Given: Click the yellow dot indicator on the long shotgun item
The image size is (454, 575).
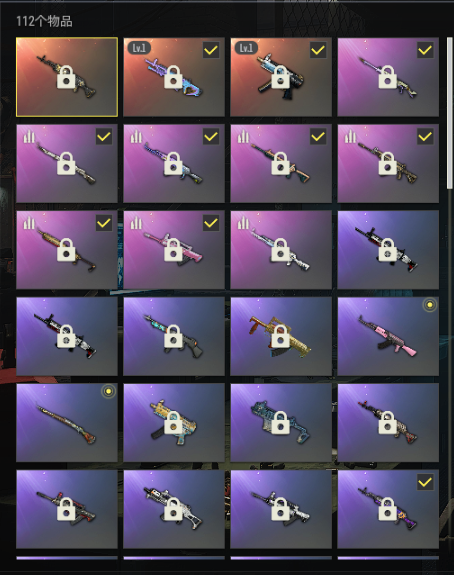Looking at the screenshot, I should pos(108,391).
